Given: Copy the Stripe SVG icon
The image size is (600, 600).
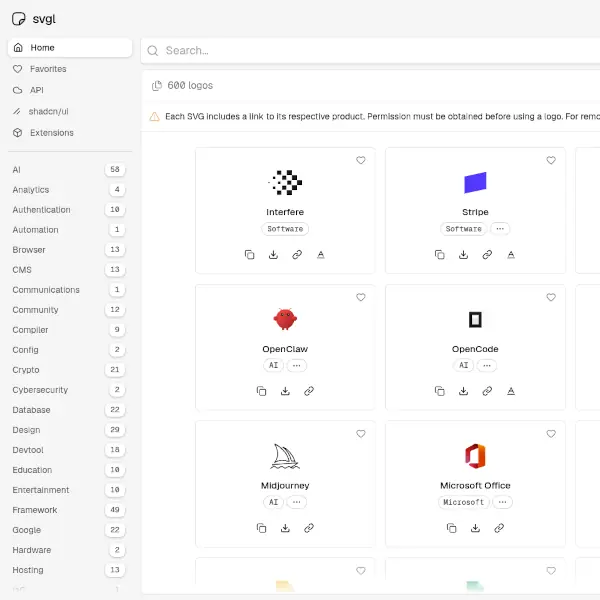Looking at the screenshot, I should pyautogui.click(x=440, y=254).
